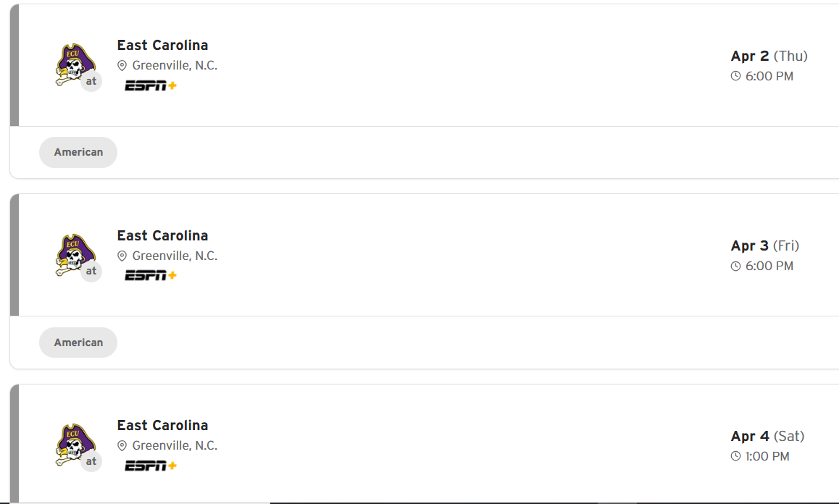Click East Carolina pirate logo for Apr 4 game
The width and height of the screenshot is (839, 504).
75,445
